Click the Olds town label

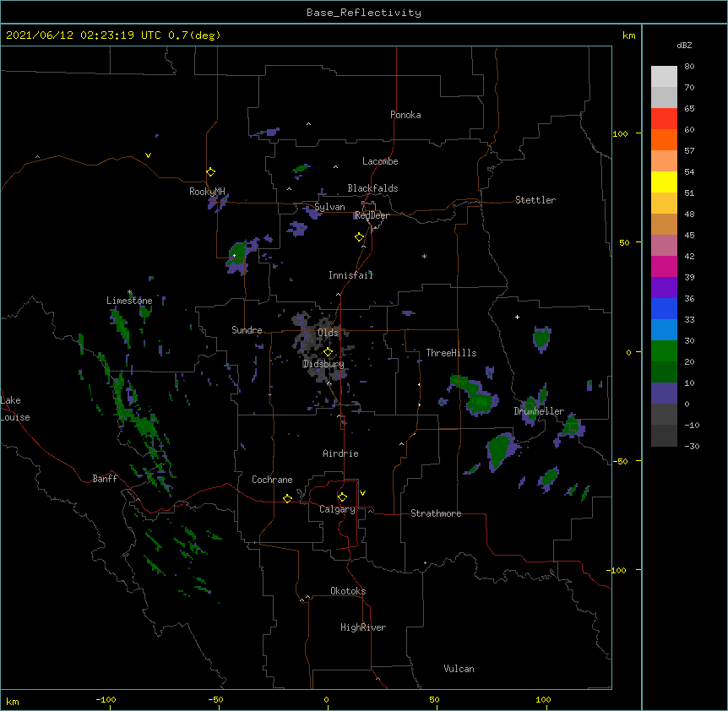point(328,333)
